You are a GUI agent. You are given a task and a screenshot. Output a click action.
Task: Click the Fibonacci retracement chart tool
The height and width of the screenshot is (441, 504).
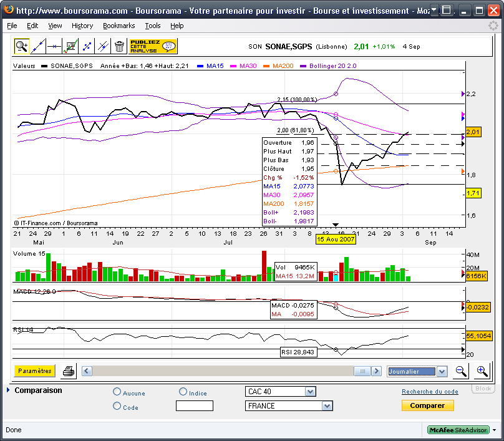70,46
